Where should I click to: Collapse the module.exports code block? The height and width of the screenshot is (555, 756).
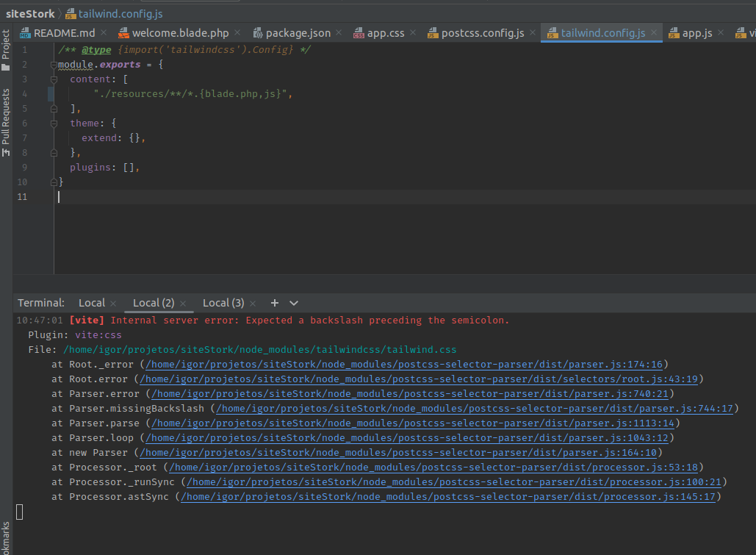[x=54, y=64]
